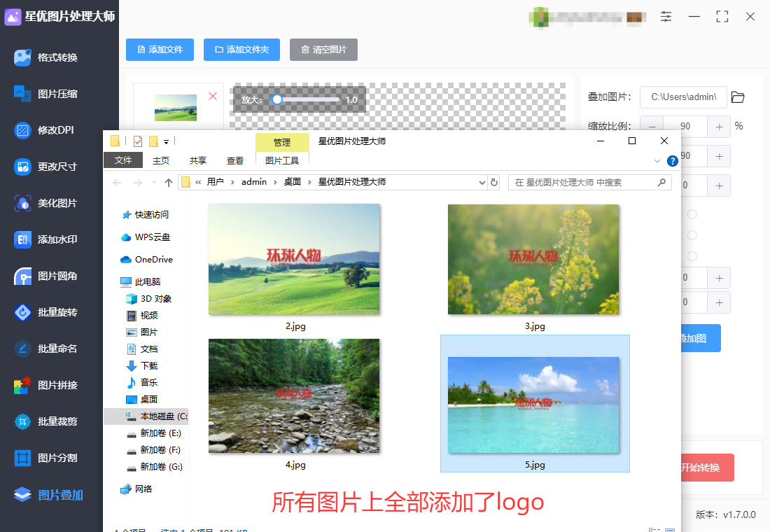The height and width of the screenshot is (532, 770).
Task: Select the 批量裁剪 sidebar tool
Action: (x=46, y=421)
